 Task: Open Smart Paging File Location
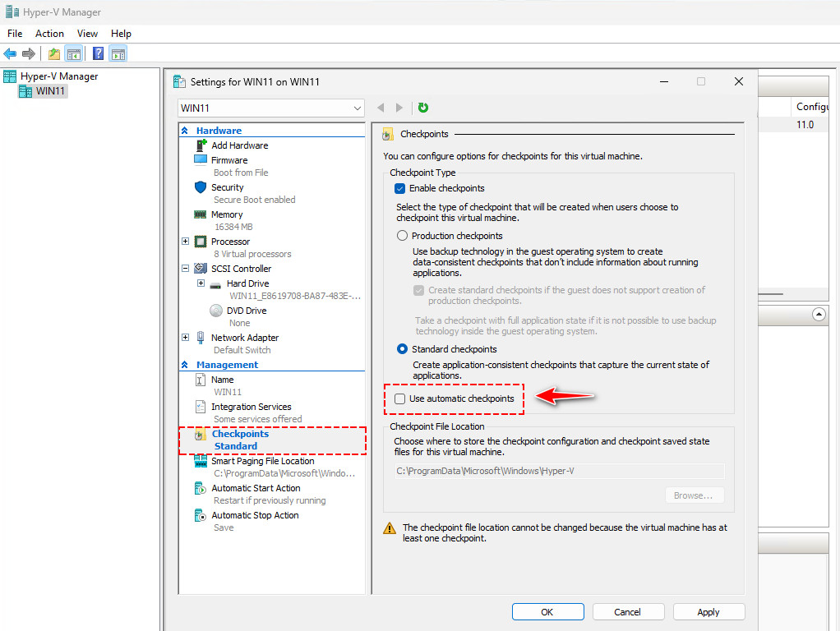tap(262, 461)
